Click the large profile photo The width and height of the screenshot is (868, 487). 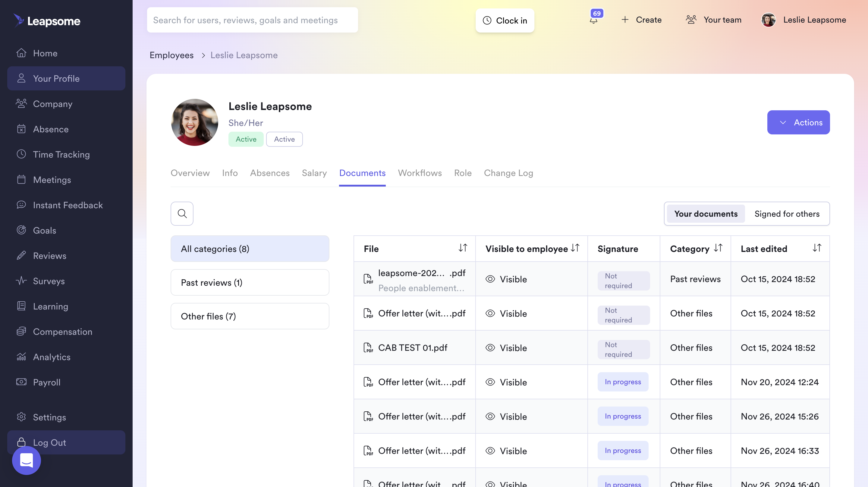[x=195, y=122]
